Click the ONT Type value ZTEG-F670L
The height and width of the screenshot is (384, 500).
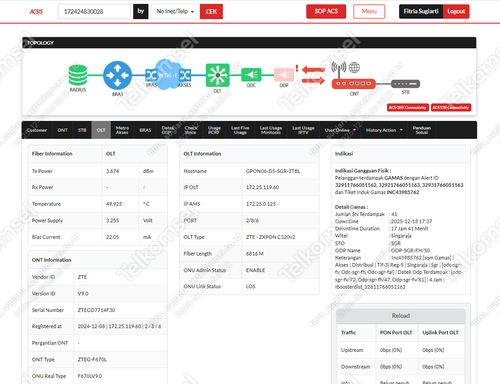point(92,360)
